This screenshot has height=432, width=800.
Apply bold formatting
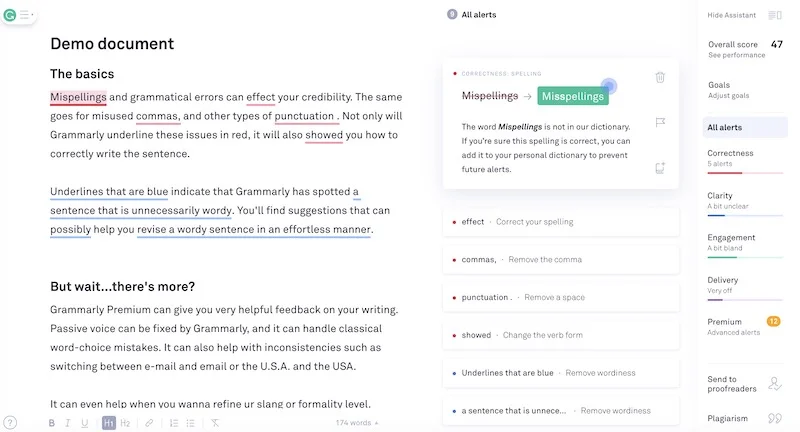point(52,423)
